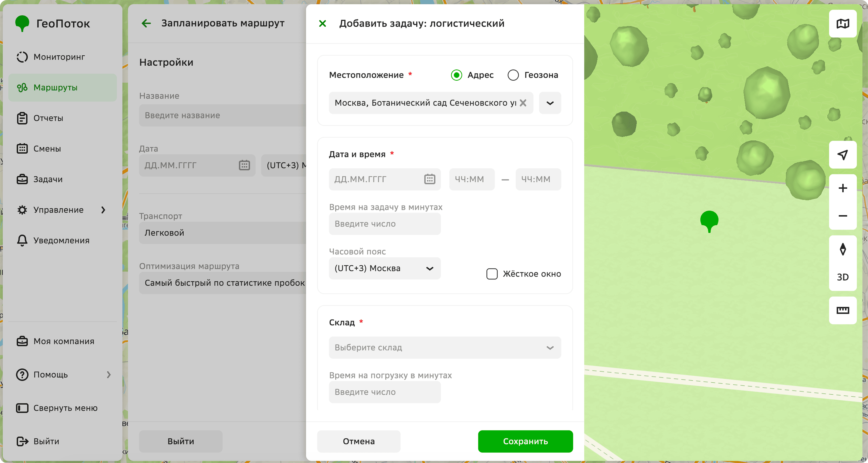This screenshot has height=463, width=868.
Task: Expand the Управление submenu
Action: pos(103,210)
